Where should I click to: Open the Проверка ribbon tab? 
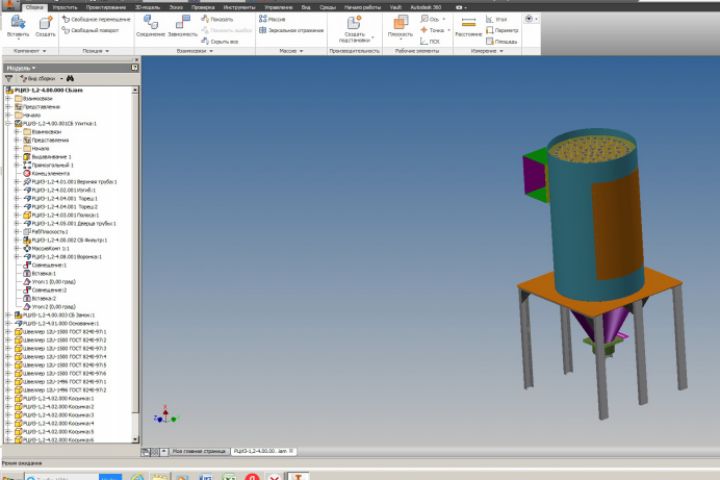coord(202,7)
